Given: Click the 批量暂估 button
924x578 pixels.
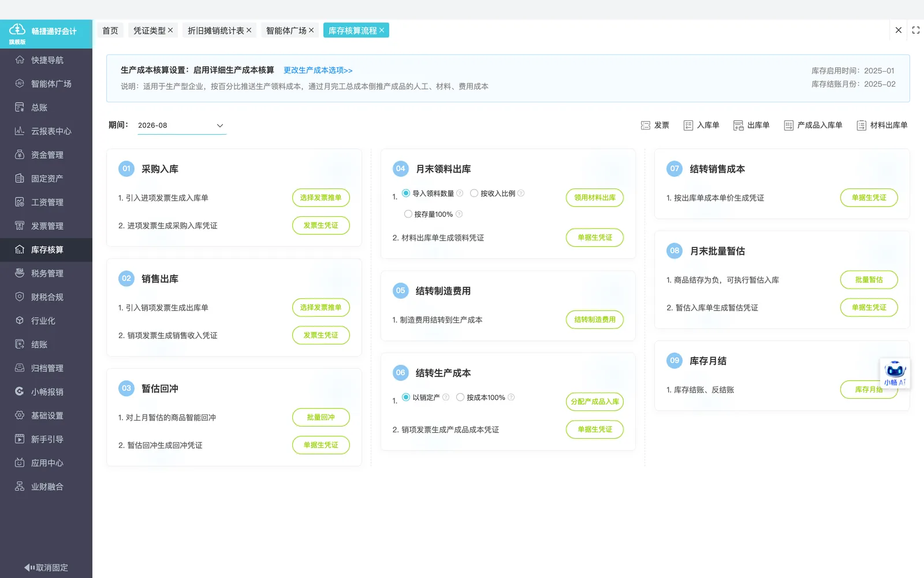Looking at the screenshot, I should (869, 280).
